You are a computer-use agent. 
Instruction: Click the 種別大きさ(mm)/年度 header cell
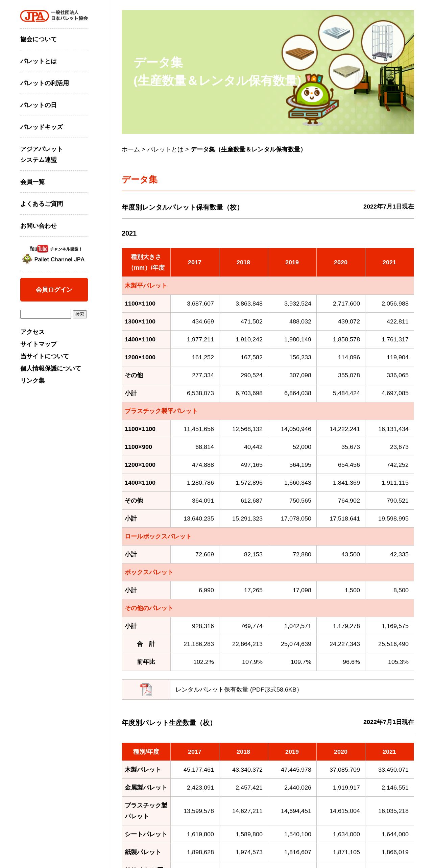click(x=146, y=262)
